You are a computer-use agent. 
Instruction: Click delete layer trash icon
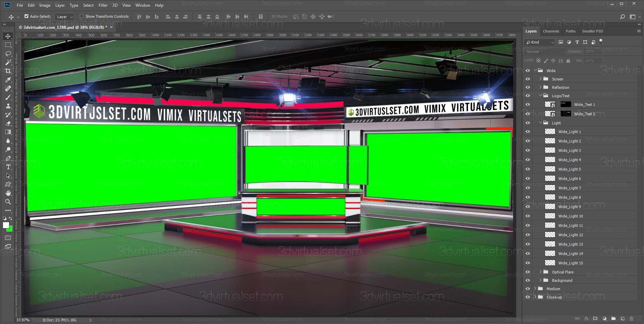pyautogui.click(x=632, y=319)
